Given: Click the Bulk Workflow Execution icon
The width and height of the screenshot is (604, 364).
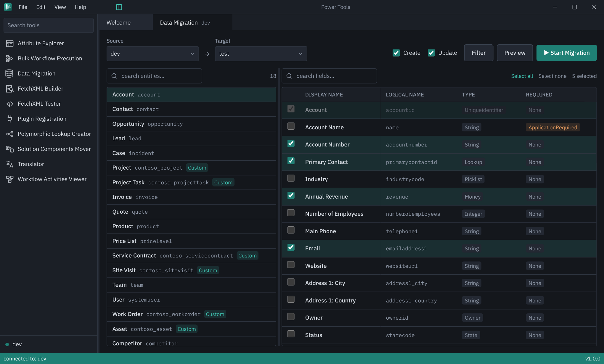Looking at the screenshot, I should click(9, 59).
